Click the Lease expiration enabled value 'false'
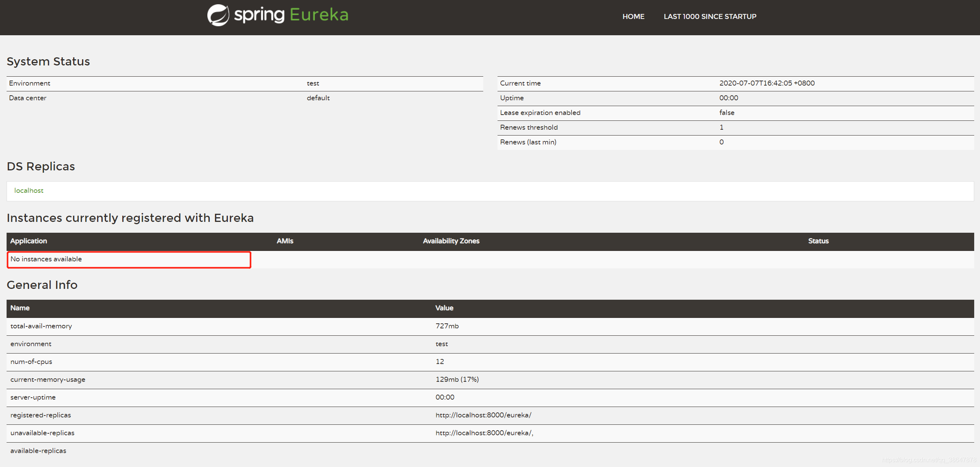The height and width of the screenshot is (467, 980). click(727, 113)
